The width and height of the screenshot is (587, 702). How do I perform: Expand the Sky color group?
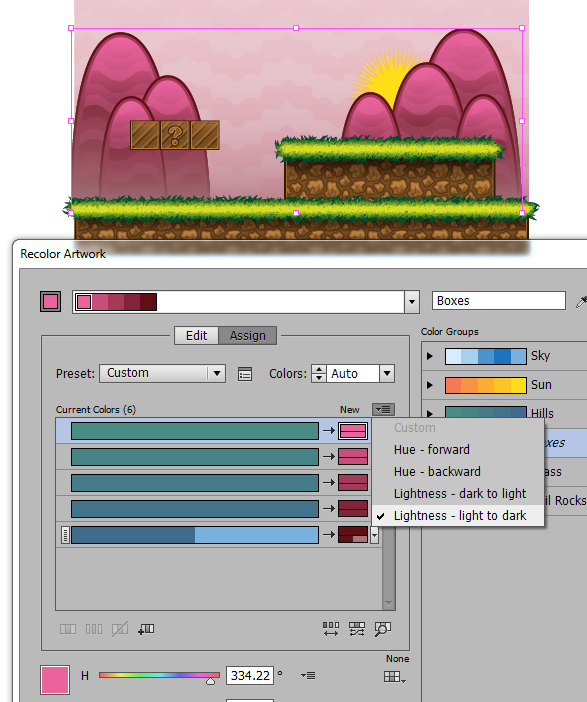tap(430, 356)
